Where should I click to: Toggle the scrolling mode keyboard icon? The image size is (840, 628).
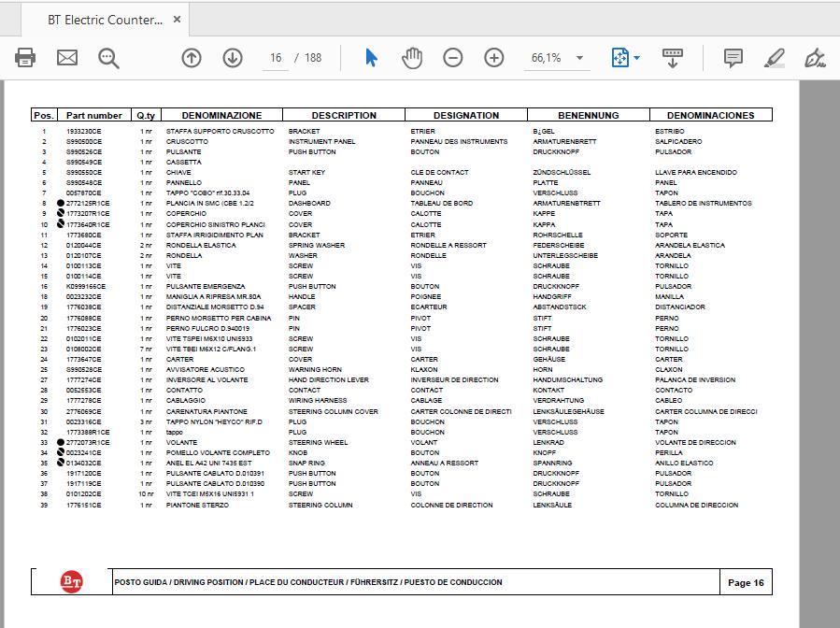point(673,57)
